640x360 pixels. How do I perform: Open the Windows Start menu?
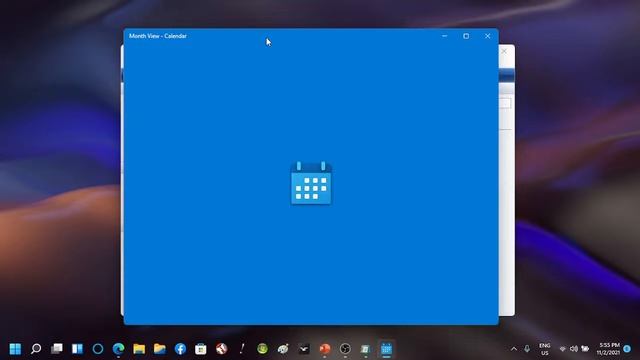point(15,349)
